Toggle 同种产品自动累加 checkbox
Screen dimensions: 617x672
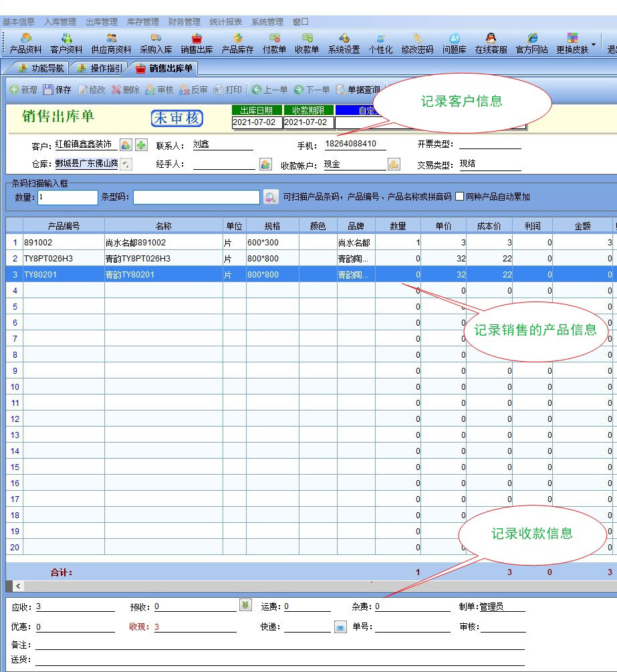[459, 197]
